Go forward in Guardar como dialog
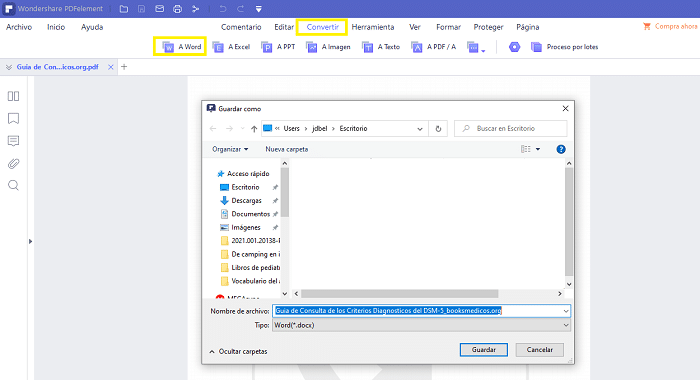 (x=229, y=129)
